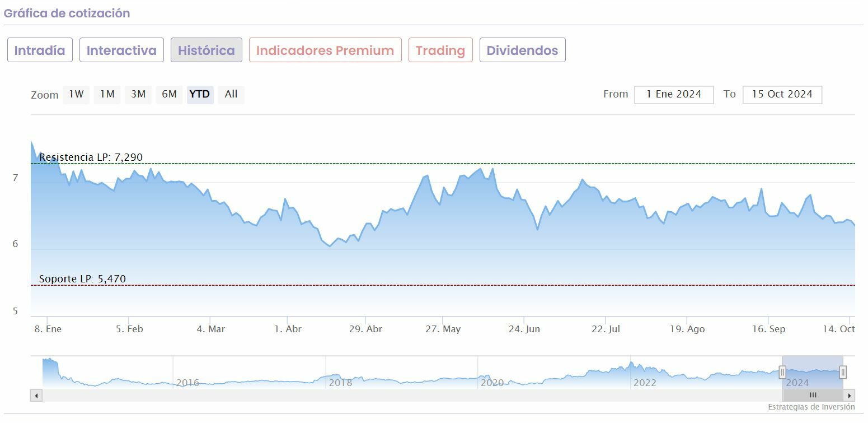Select the 1W zoom range
The image size is (868, 423).
pyautogui.click(x=76, y=94)
